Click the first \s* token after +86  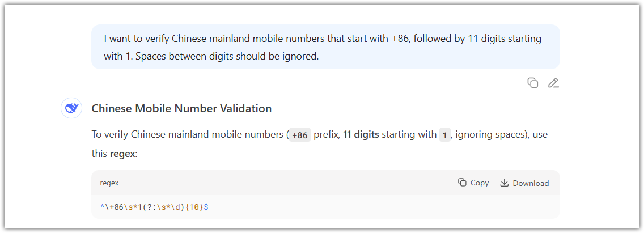click(x=129, y=207)
